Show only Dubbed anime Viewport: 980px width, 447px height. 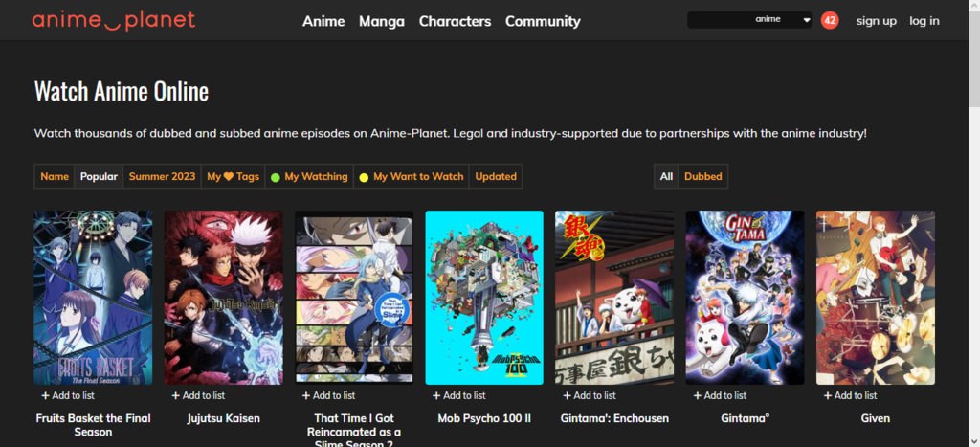703,176
